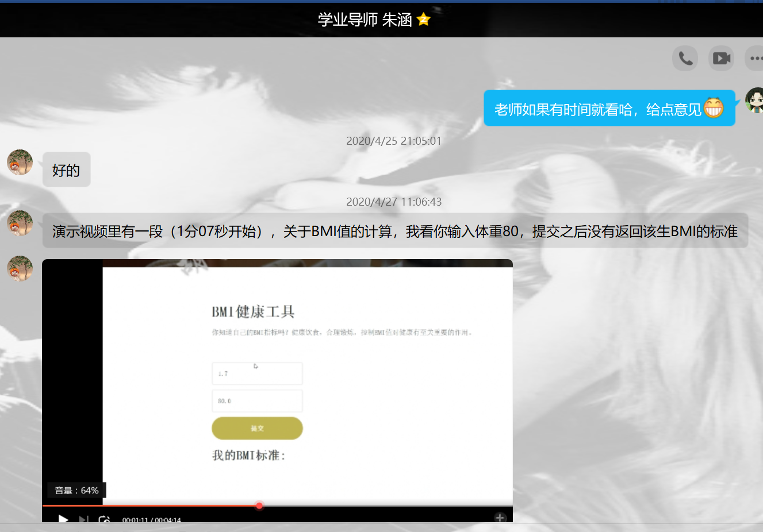This screenshot has height=532, width=763.
Task: Click the red progress handle on the video timeline
Action: (x=259, y=506)
